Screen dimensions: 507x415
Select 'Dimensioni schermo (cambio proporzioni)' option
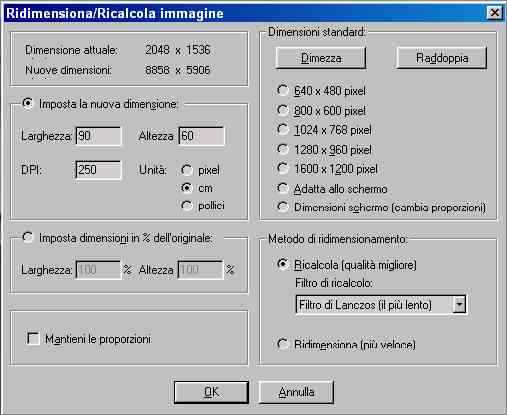[283, 207]
